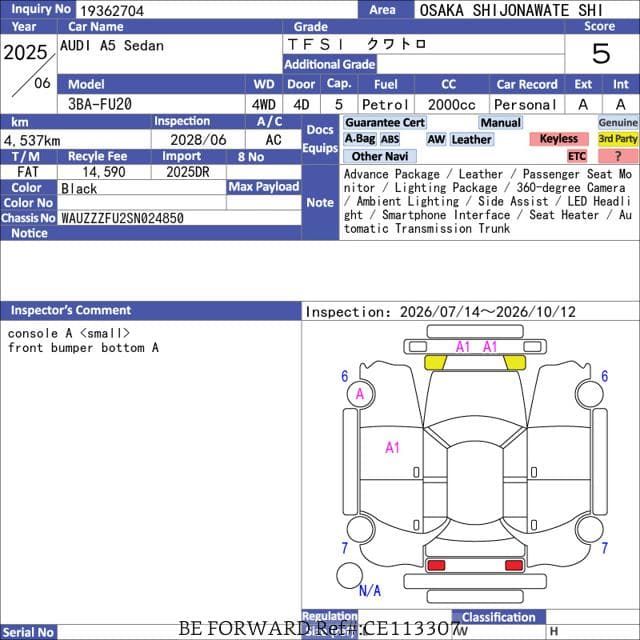The width and height of the screenshot is (640, 640).
Task: Click the A1 mark on door panel
Action: 392,448
